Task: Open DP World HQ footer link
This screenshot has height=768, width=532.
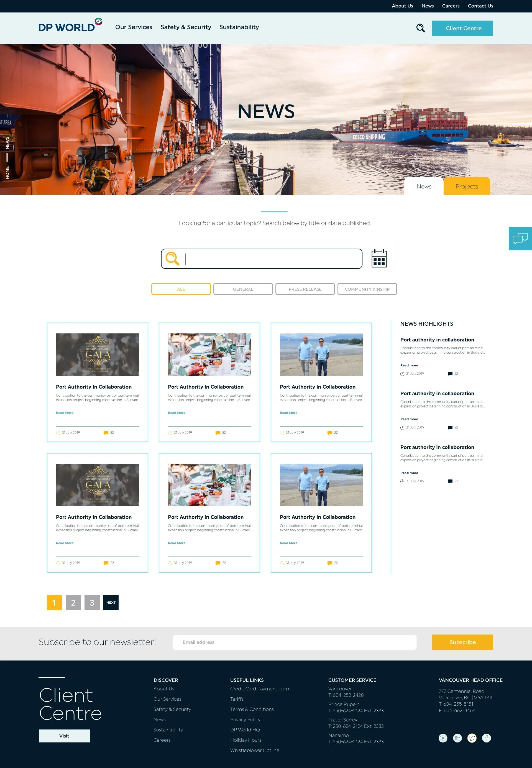Action: click(245, 730)
